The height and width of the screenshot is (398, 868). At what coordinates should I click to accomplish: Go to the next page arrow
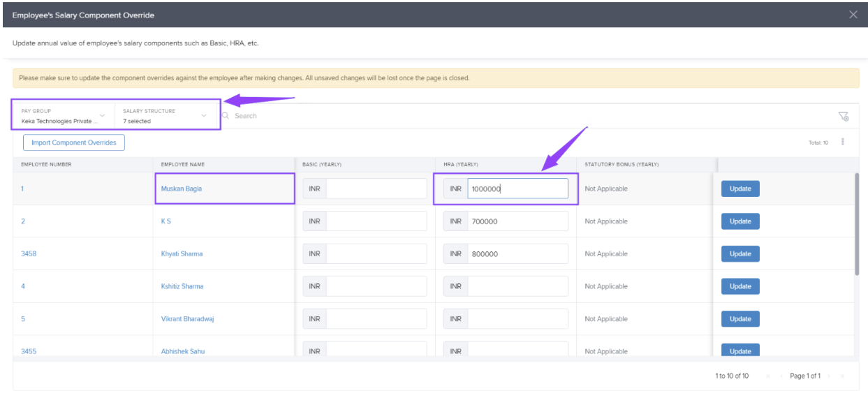tap(829, 376)
